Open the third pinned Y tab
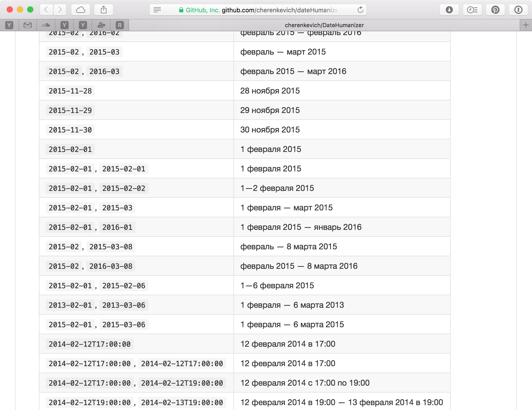Image resolution: width=532 pixels, height=410 pixels. [x=83, y=25]
